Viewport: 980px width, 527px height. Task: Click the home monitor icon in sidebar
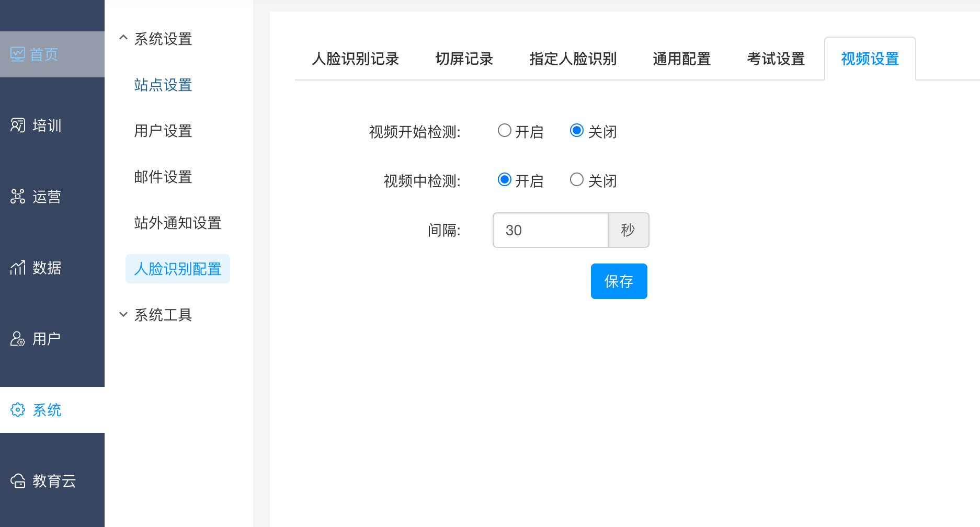18,54
